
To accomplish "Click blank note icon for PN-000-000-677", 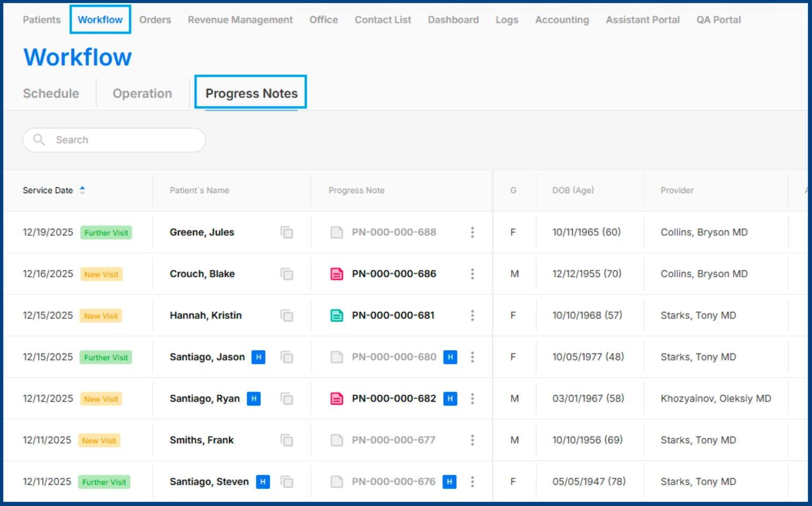I will [337, 440].
